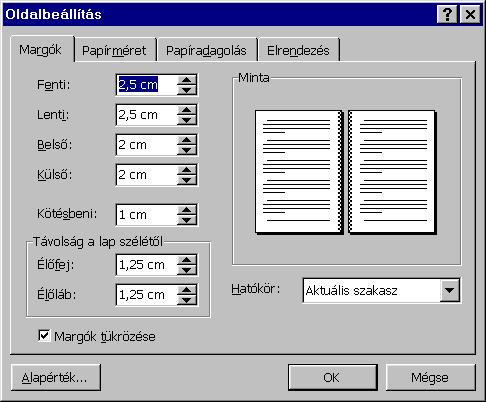Open the Papíradagolás tab
Image resolution: width=486 pixels, height=402 pixels.
(207, 50)
